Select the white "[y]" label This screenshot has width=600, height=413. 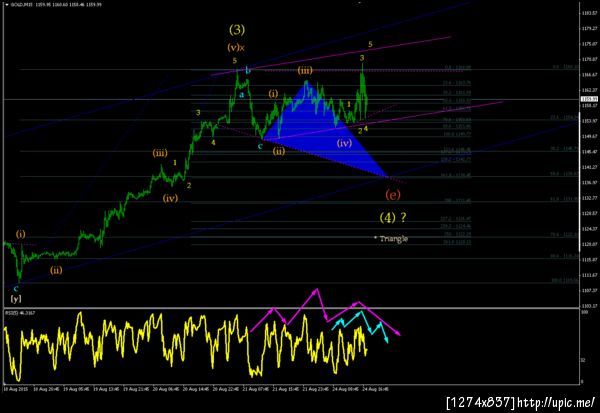click(16, 299)
